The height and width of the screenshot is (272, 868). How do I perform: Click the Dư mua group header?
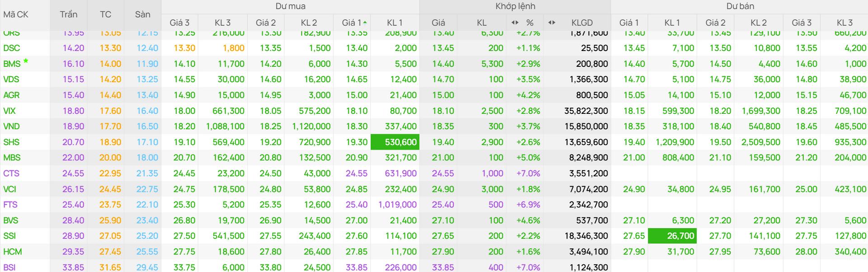point(290,6)
